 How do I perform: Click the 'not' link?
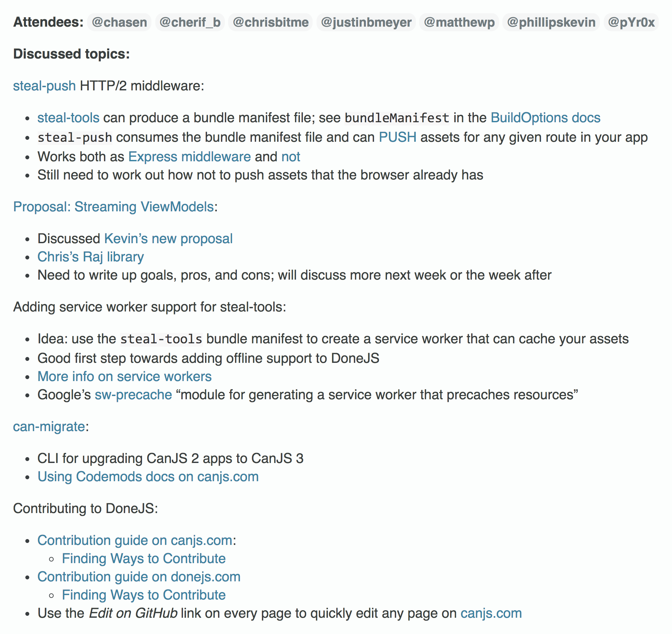click(291, 157)
